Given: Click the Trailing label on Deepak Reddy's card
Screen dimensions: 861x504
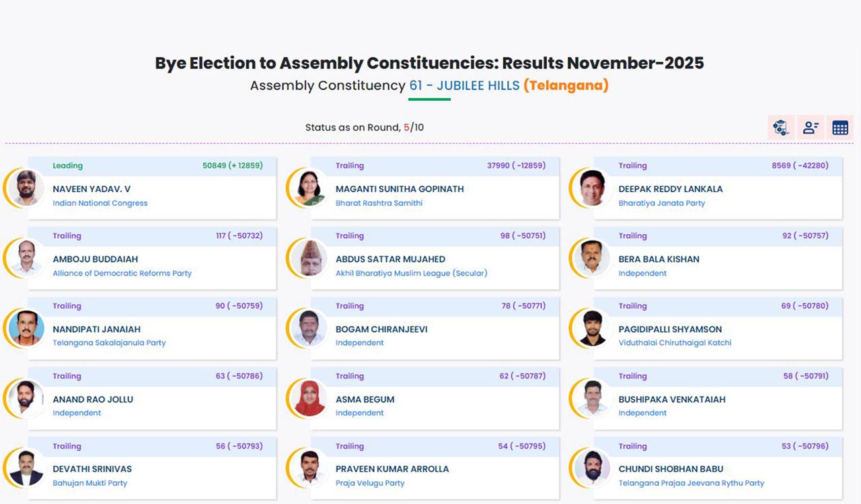Looking at the screenshot, I should (x=632, y=165).
